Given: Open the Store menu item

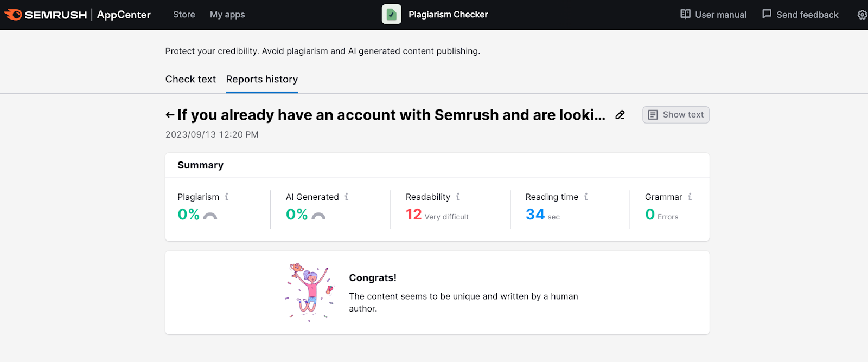Looking at the screenshot, I should pos(184,15).
